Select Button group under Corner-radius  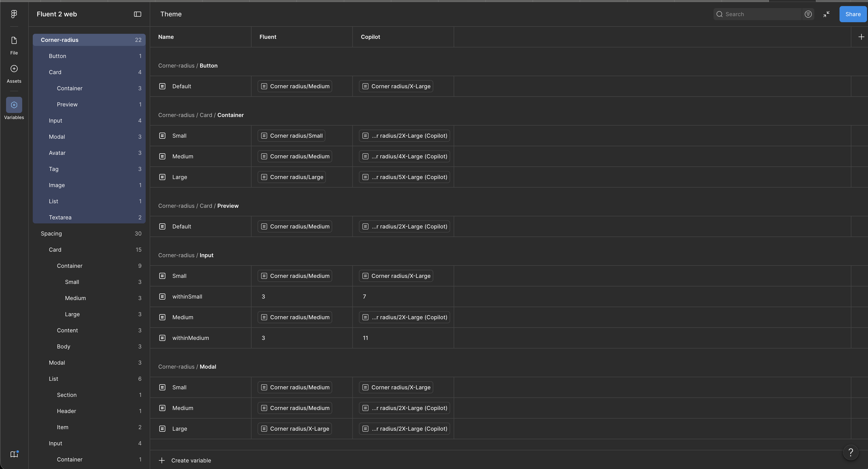[89, 56]
